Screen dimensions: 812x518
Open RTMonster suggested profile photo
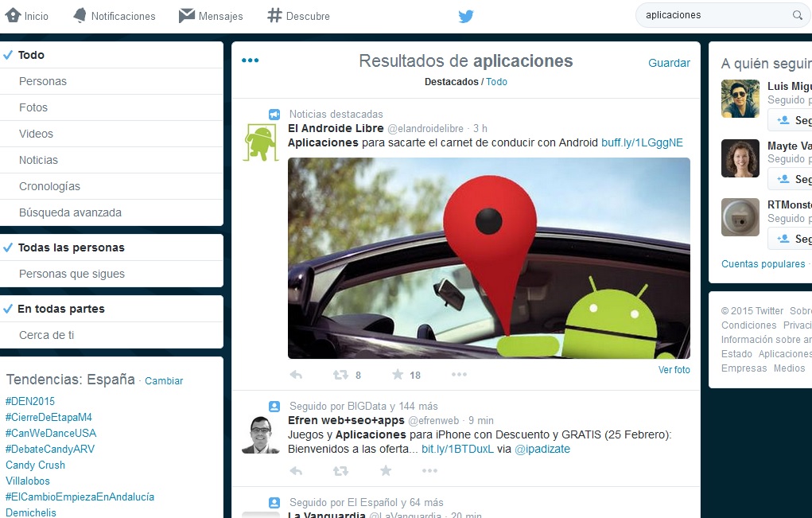click(x=740, y=217)
